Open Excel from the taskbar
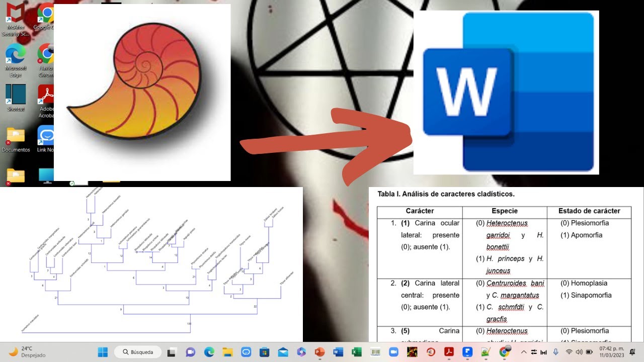Screen dimensions: 644x362 356,352
